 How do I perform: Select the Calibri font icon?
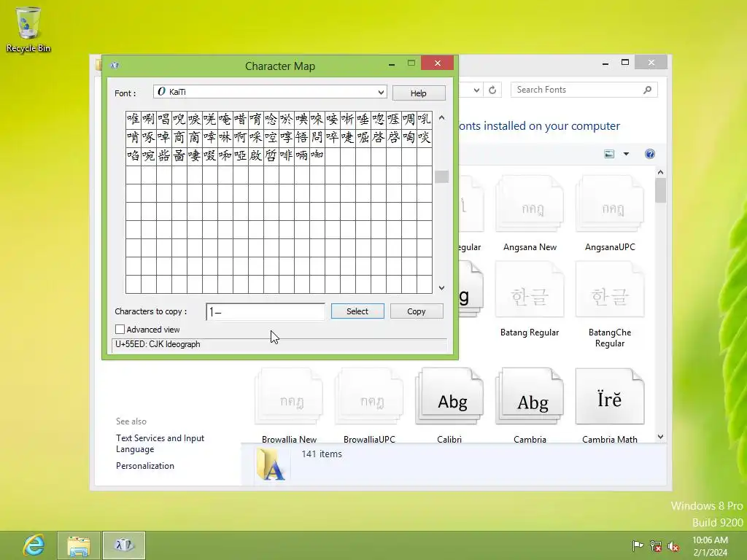[x=449, y=397]
